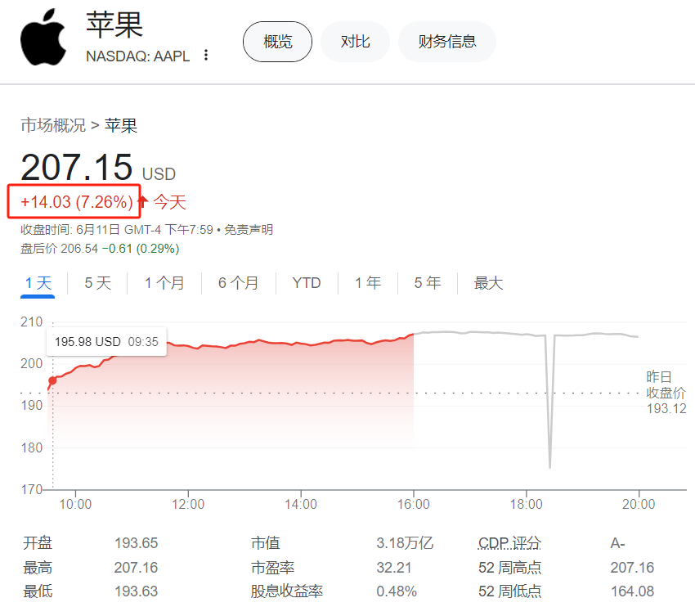
Task: Open the 财务信息 tab
Action: [446, 42]
